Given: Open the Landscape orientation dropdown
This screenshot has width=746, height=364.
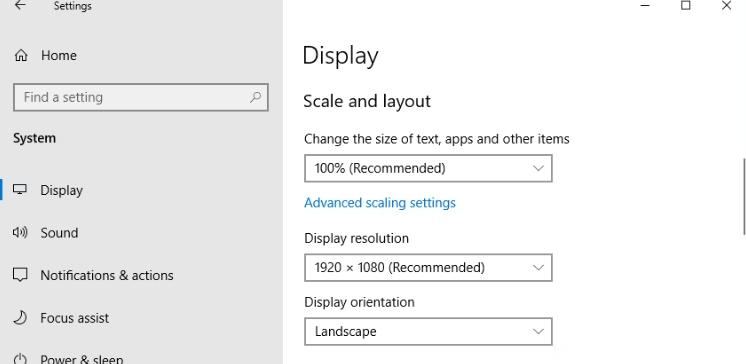Looking at the screenshot, I should click(x=428, y=331).
